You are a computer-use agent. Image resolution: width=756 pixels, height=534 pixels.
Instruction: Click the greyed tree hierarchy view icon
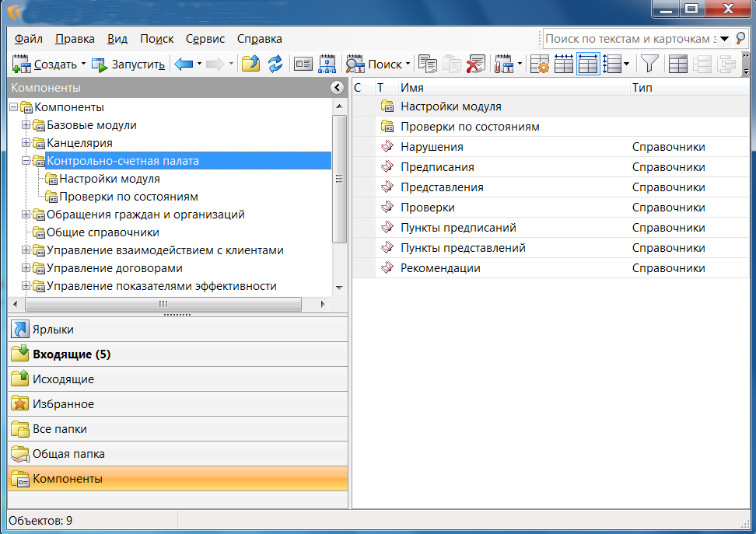tap(726, 64)
